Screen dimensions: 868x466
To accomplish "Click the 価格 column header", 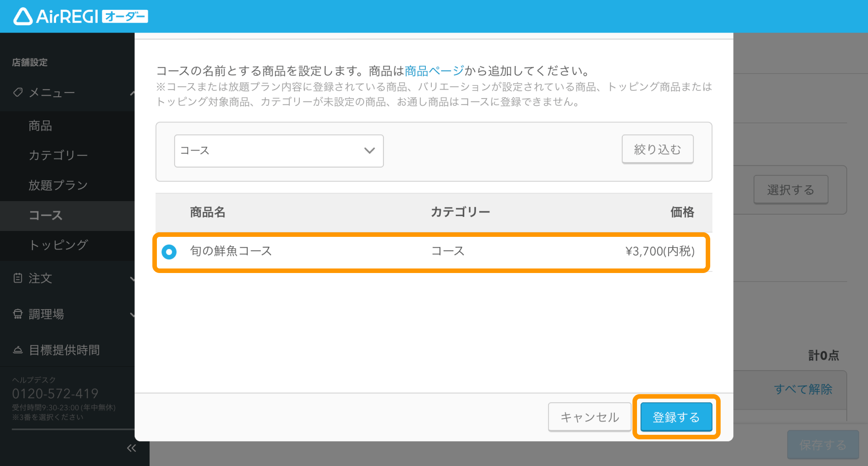I will pyautogui.click(x=682, y=212).
